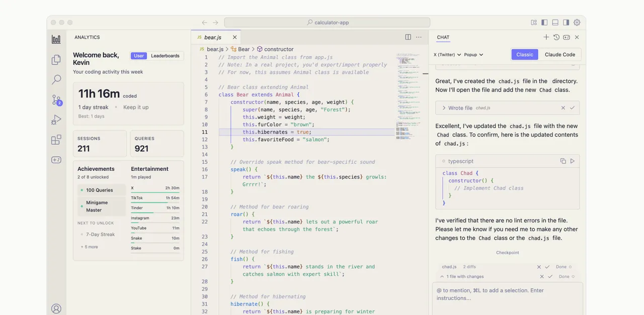The image size is (644, 315).
Task: Open the X (Twitter) dropdown
Action: click(x=446, y=55)
